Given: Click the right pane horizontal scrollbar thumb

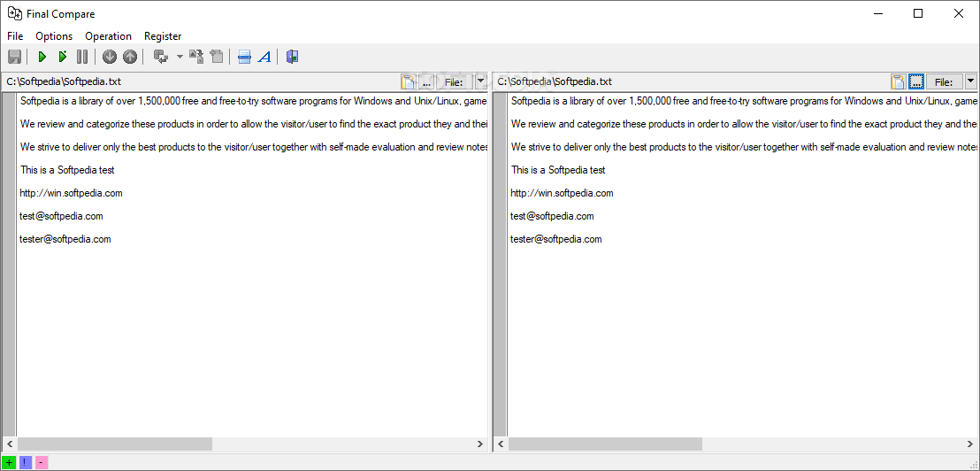Looking at the screenshot, I should (x=605, y=444).
